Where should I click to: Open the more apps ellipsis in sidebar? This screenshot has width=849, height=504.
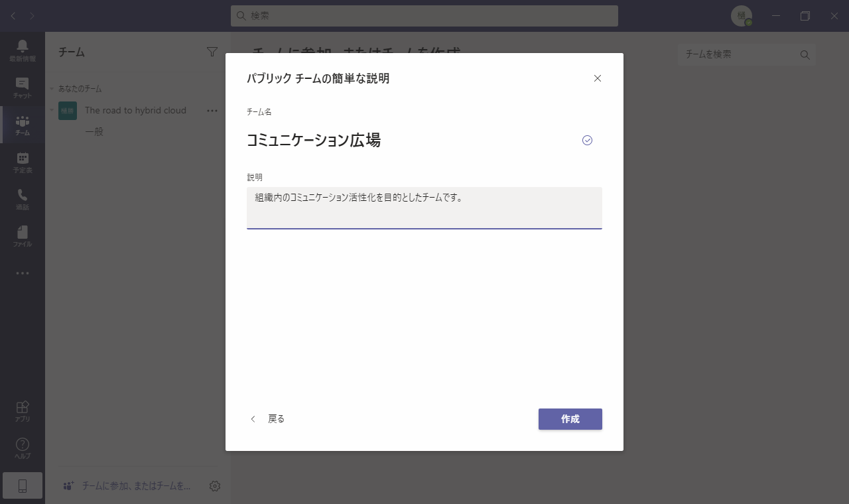click(23, 273)
